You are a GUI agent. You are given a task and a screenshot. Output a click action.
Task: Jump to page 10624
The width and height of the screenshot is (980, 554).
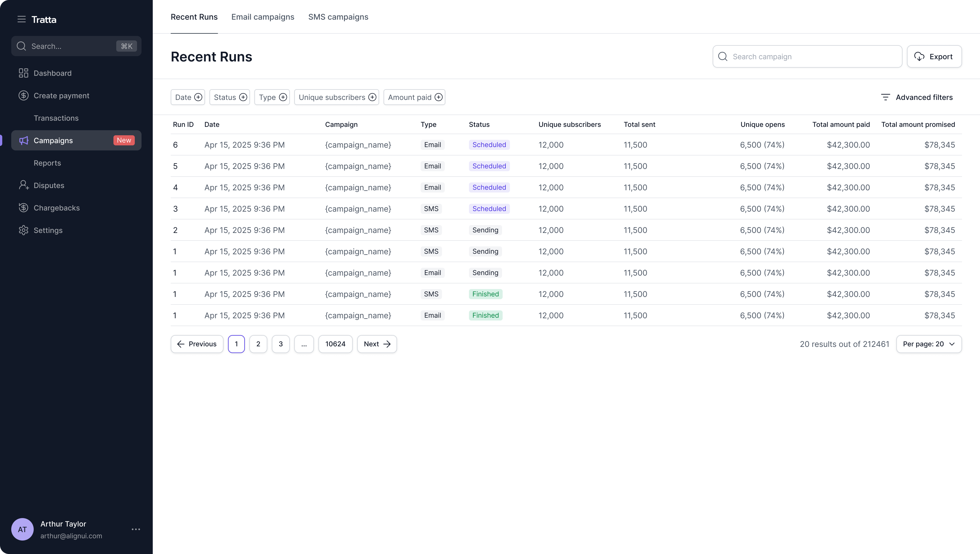click(x=335, y=344)
